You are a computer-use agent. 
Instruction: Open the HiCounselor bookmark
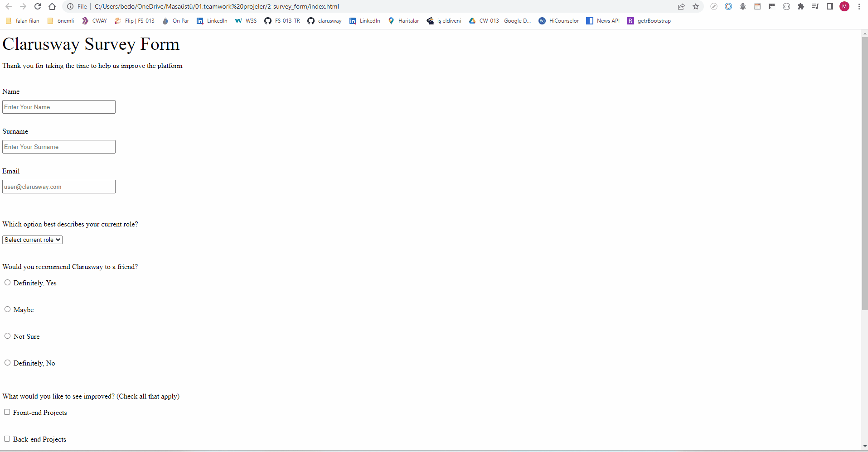[x=558, y=21]
